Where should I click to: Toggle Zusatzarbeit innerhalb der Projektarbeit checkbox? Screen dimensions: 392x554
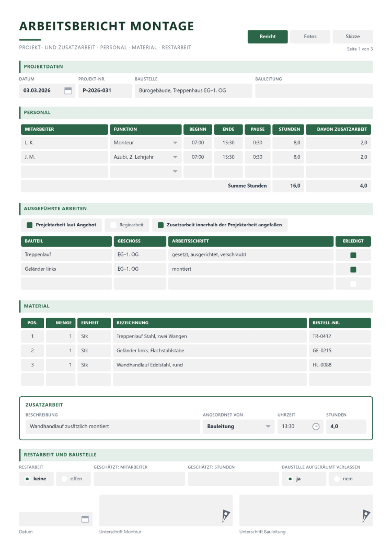(x=160, y=225)
